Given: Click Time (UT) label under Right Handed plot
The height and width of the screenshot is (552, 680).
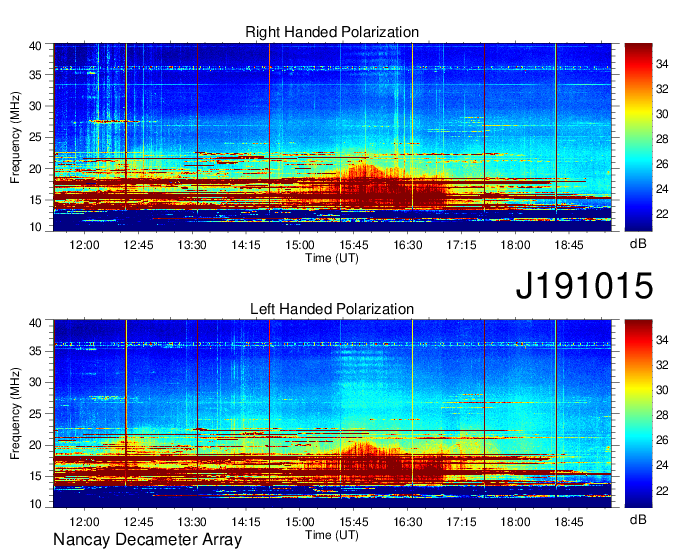Looking at the screenshot, I should pyautogui.click(x=332, y=258).
